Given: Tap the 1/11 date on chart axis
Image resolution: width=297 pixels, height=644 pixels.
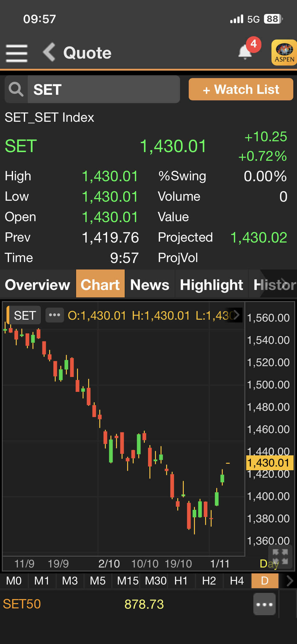Looking at the screenshot, I should [x=220, y=564].
